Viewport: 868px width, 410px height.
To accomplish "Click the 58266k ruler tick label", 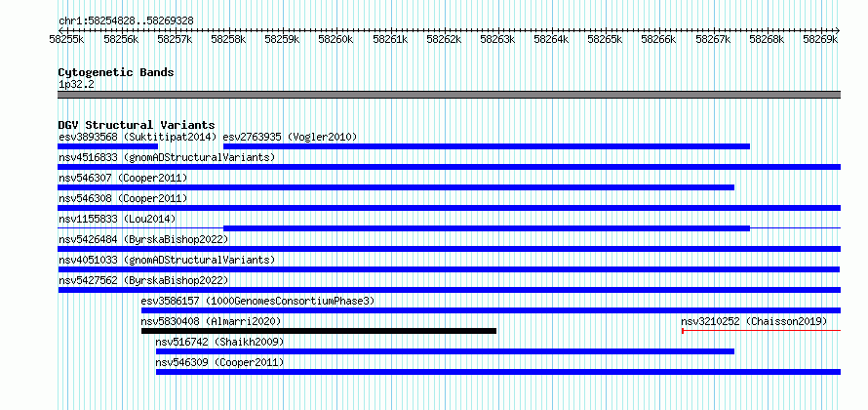I will tap(658, 39).
